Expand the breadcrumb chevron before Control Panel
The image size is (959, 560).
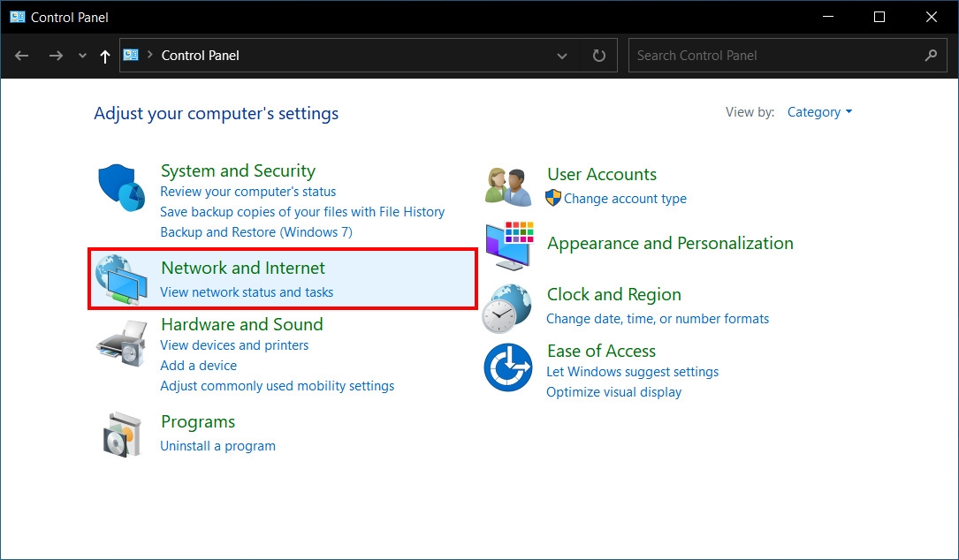150,55
